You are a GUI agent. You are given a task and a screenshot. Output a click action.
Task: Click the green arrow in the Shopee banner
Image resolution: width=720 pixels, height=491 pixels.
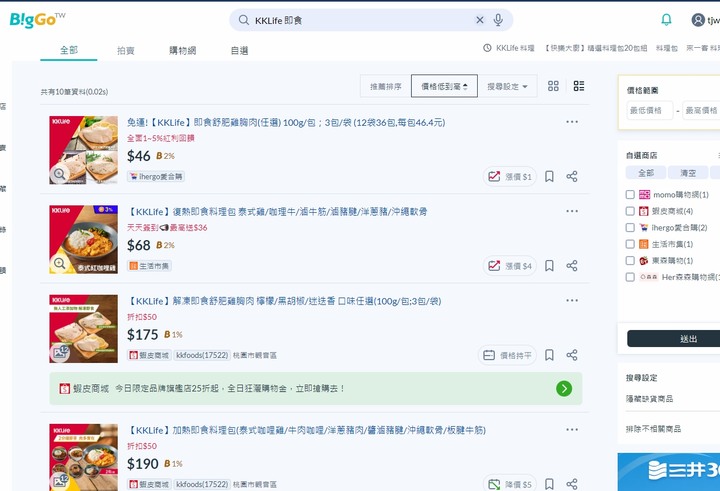point(564,389)
